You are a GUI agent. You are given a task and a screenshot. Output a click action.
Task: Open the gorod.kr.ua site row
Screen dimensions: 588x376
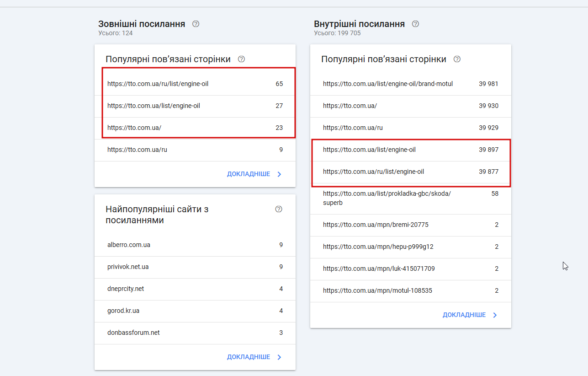coord(195,311)
